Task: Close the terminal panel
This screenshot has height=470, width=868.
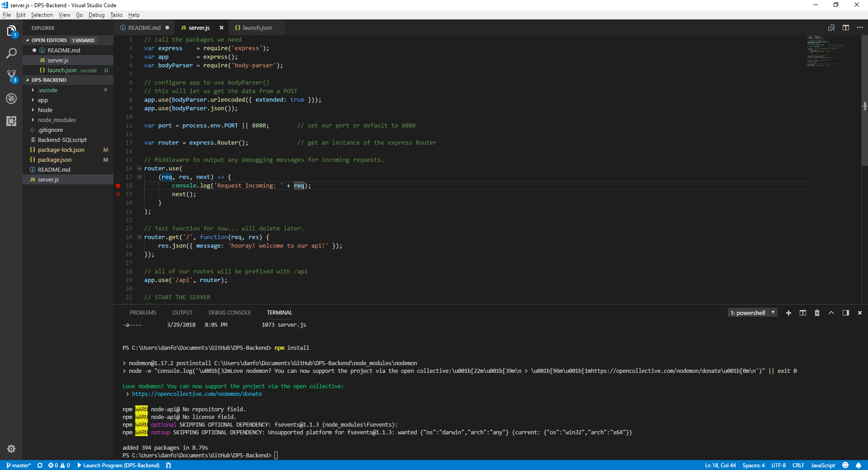Action: [860, 313]
